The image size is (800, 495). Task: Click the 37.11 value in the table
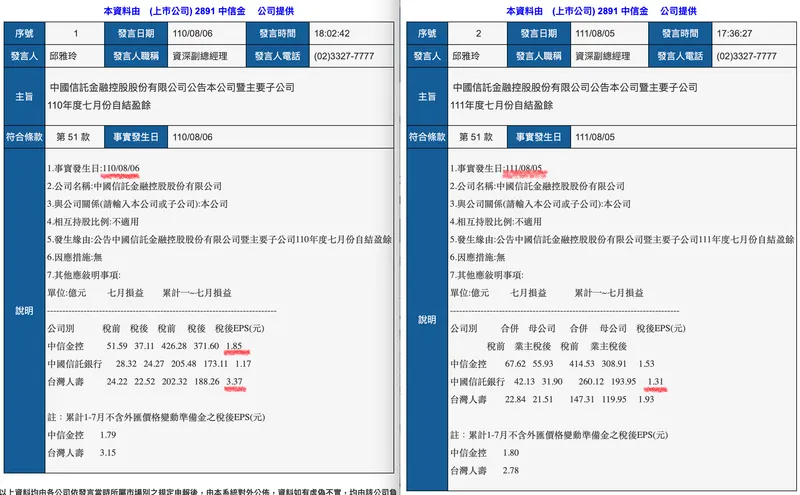point(144,346)
